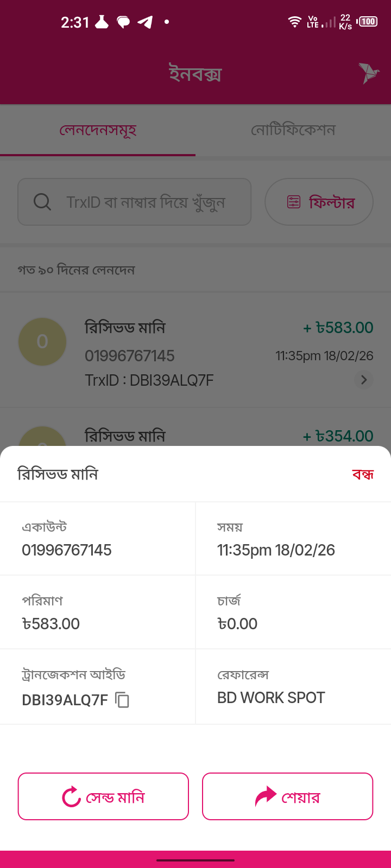Tap the search magnifier icon
This screenshot has width=391, height=868.
[42, 202]
